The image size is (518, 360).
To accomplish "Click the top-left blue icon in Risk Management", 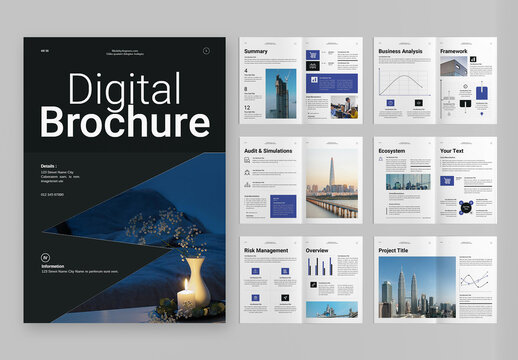I will click(255, 271).
